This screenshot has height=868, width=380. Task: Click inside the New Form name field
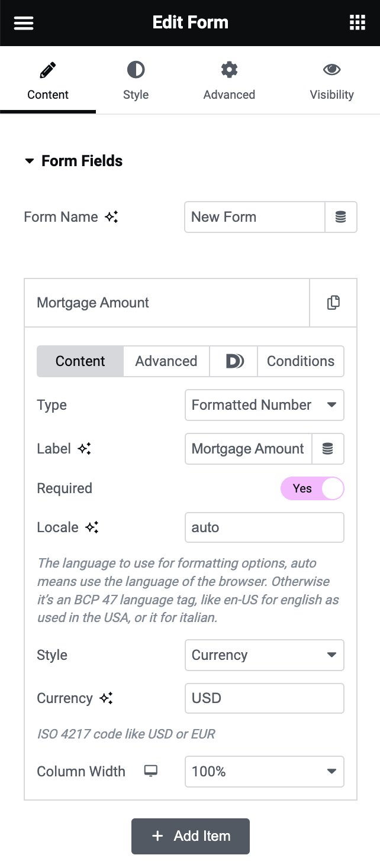click(255, 217)
